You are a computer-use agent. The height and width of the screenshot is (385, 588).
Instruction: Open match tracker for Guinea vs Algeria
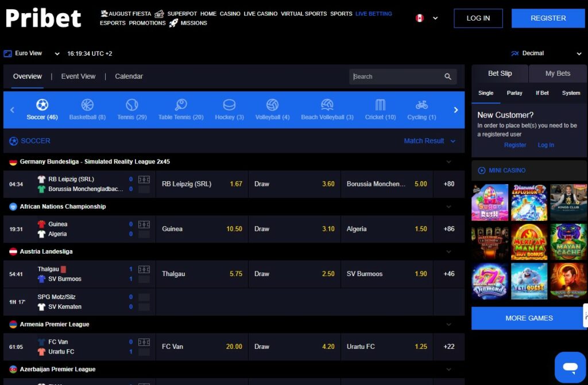point(144,224)
